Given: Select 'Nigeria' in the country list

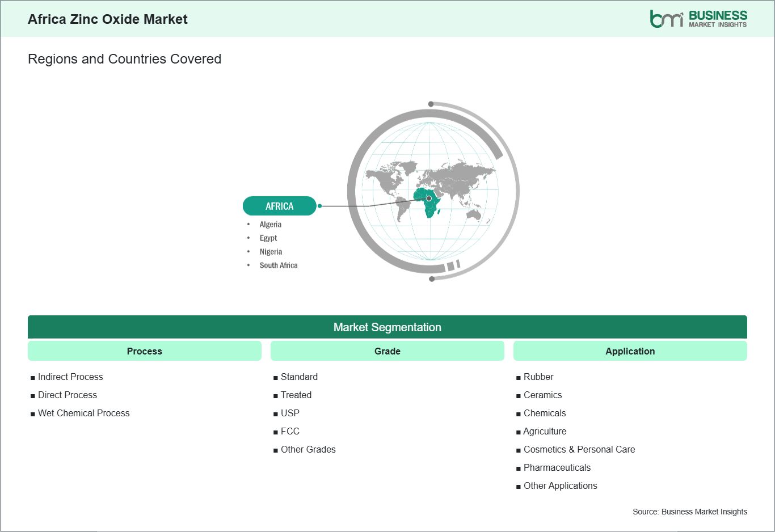Looking at the screenshot, I should point(271,252).
